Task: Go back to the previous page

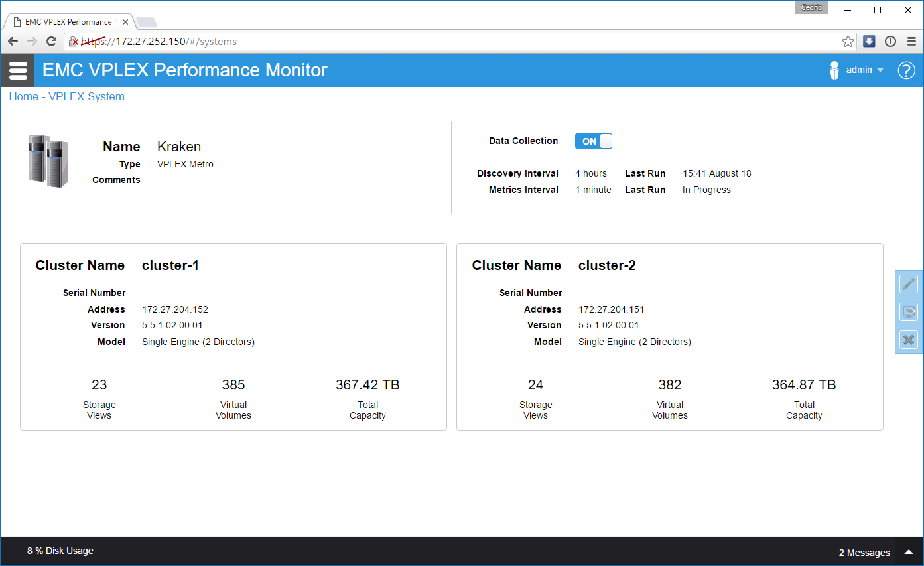Action: (13, 42)
